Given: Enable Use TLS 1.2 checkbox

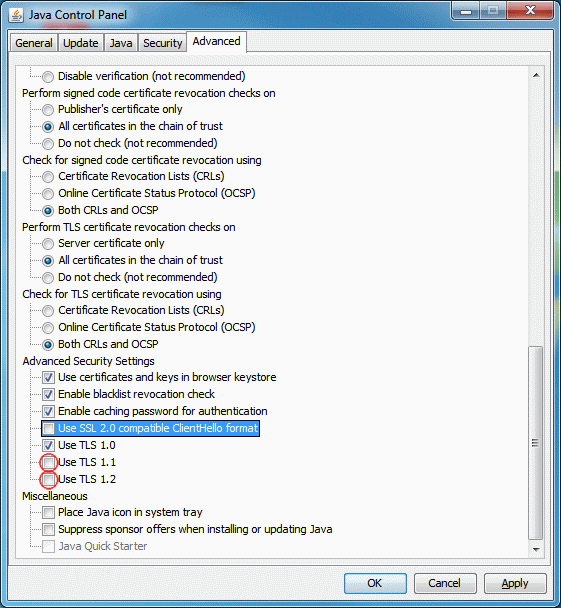Looking at the screenshot, I should coord(48,479).
